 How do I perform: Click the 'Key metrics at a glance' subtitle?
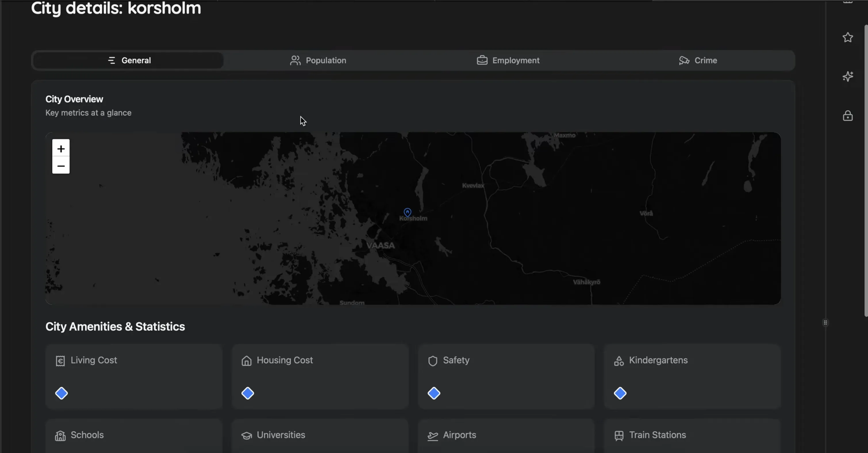click(88, 113)
